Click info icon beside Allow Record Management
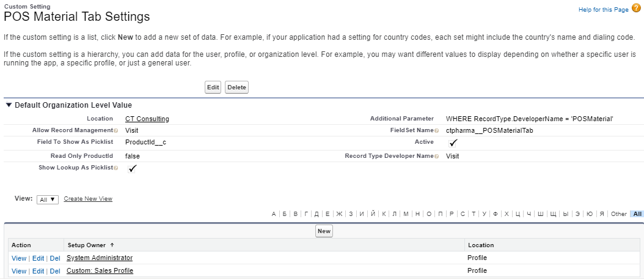This screenshot has width=644, height=279. click(x=115, y=131)
